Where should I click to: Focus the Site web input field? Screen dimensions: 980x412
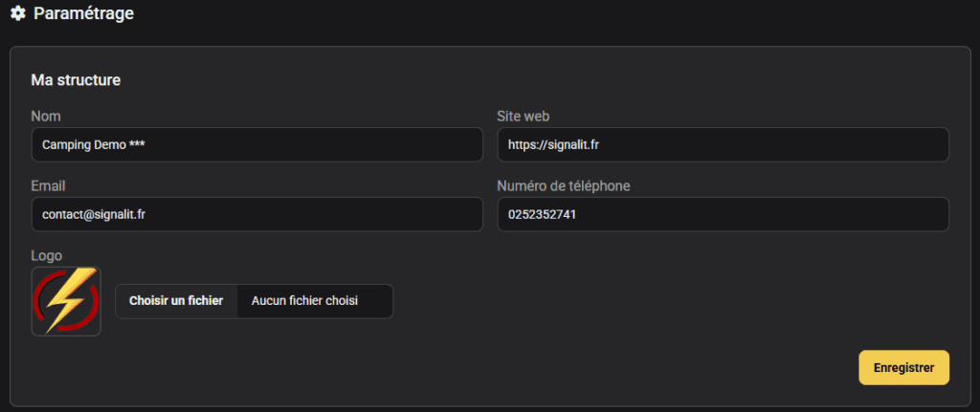724,145
